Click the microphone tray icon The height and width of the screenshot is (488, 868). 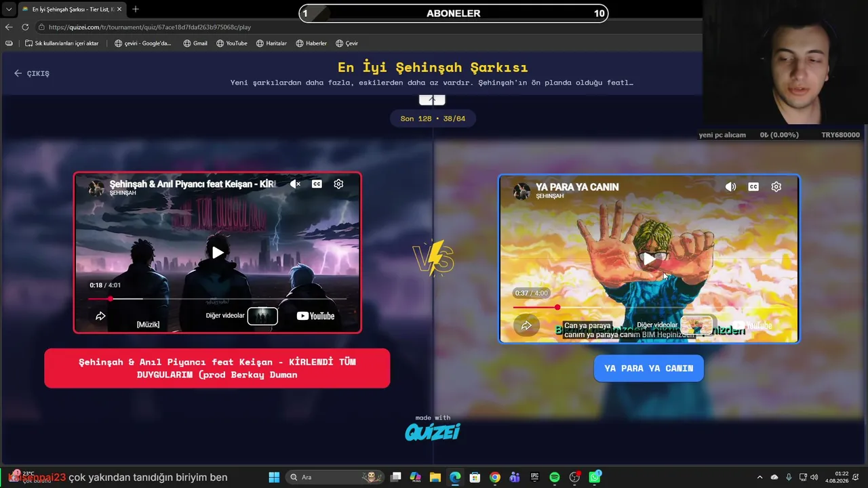789,477
